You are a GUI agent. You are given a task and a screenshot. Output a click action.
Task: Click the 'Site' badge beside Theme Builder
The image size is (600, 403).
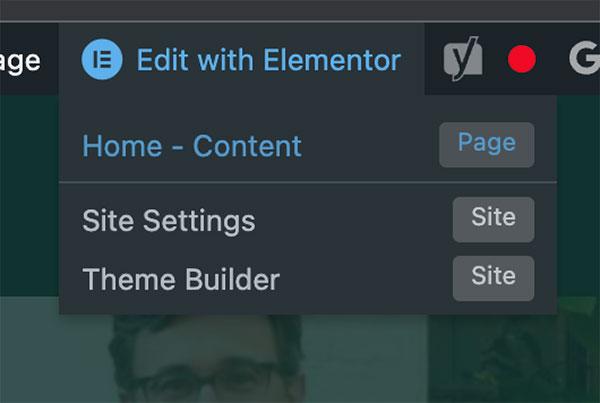click(x=494, y=278)
